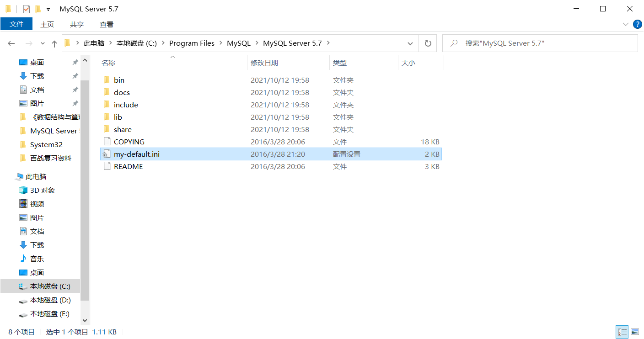Open the 文件 ribbon tab
644x339 pixels.
(16, 24)
